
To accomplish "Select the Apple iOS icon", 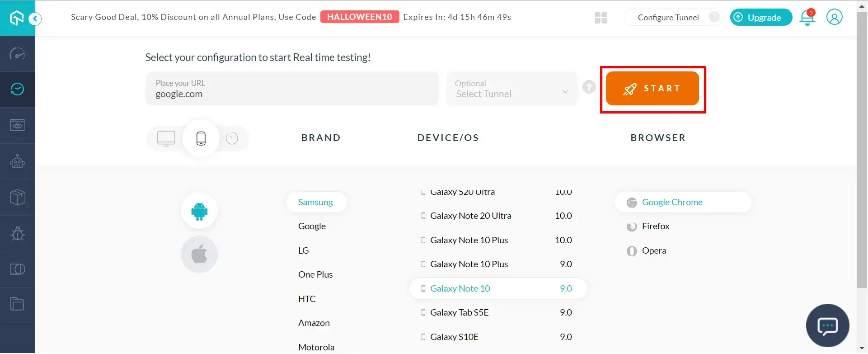I will (x=199, y=255).
